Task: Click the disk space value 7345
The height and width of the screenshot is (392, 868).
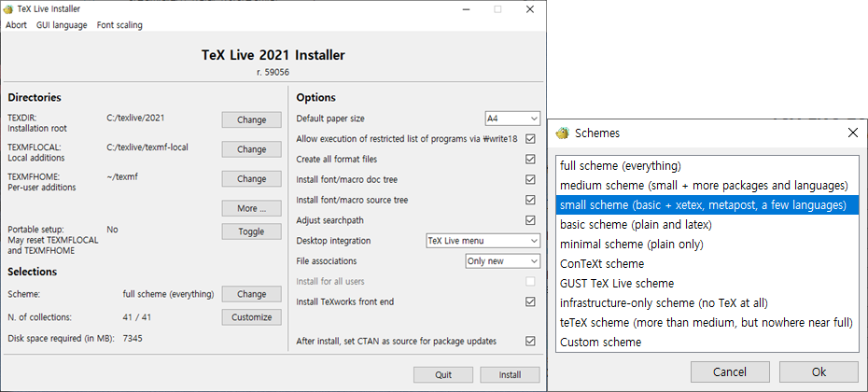Action: tap(133, 338)
